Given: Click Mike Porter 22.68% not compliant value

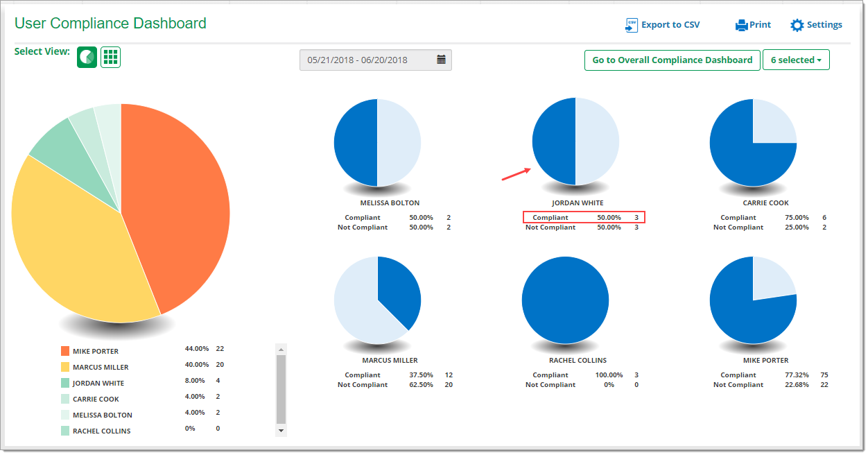Looking at the screenshot, I should (797, 385).
